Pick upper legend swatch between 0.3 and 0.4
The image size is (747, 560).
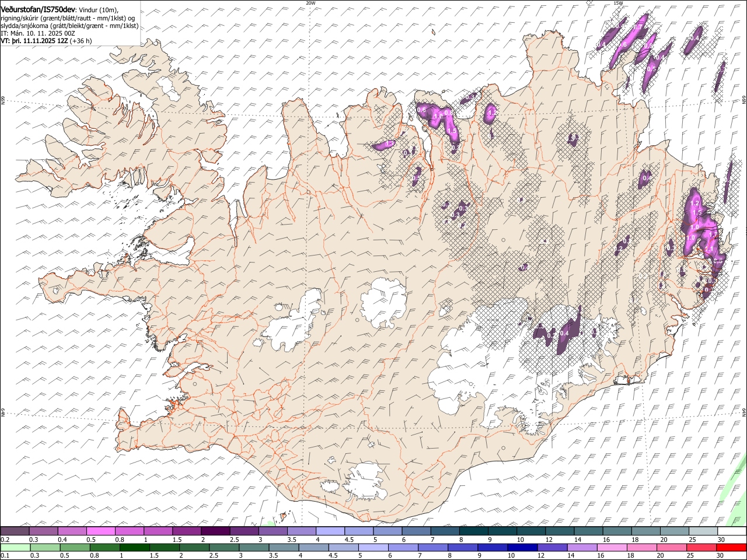[x=43, y=531]
